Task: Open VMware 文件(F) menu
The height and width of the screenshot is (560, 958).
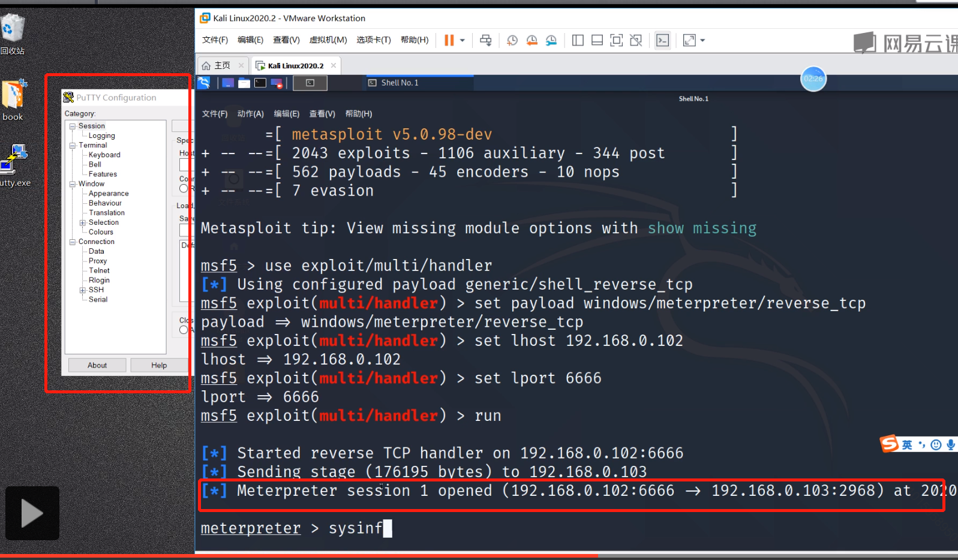Action: 215,40
